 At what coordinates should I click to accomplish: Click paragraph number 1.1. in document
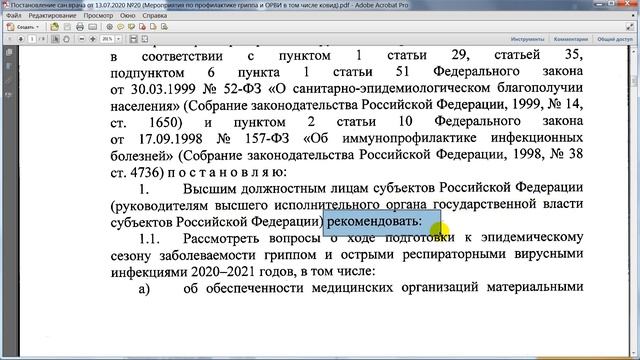[x=149, y=239]
